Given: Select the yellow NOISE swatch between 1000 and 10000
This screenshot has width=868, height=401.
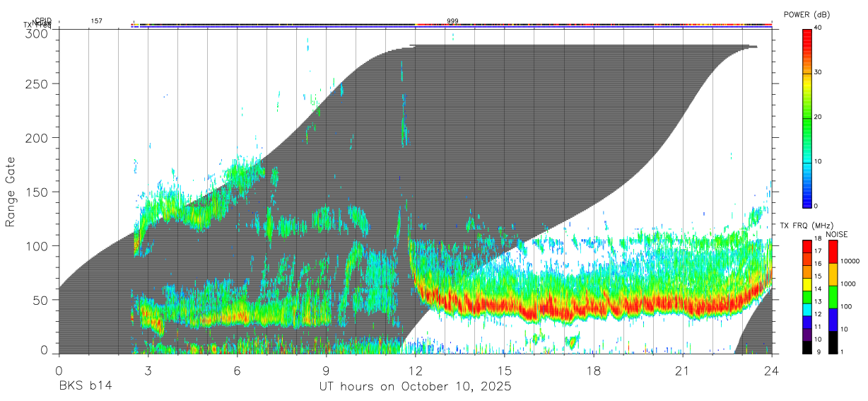Looking at the screenshot, I should pos(833,274).
